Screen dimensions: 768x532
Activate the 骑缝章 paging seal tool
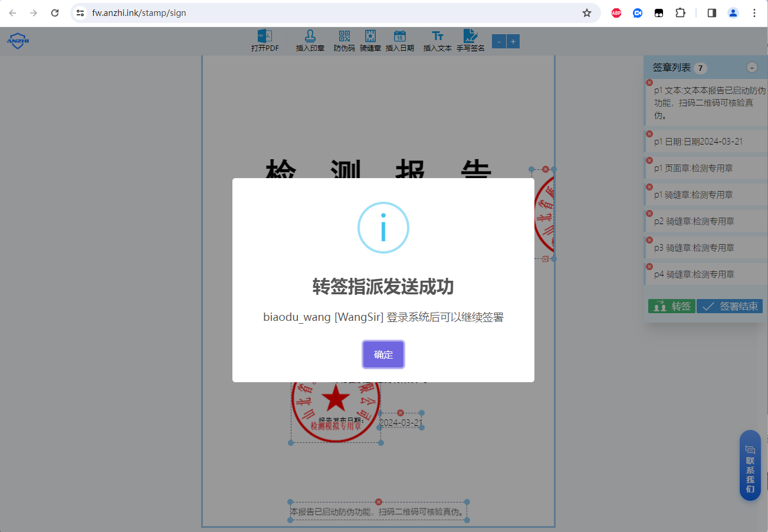370,40
